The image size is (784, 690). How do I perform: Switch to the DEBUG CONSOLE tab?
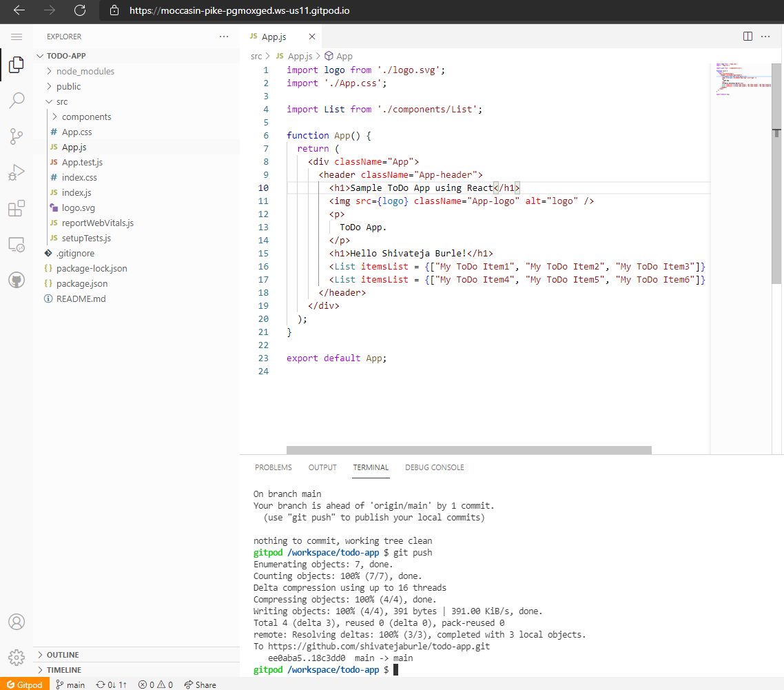pos(434,467)
